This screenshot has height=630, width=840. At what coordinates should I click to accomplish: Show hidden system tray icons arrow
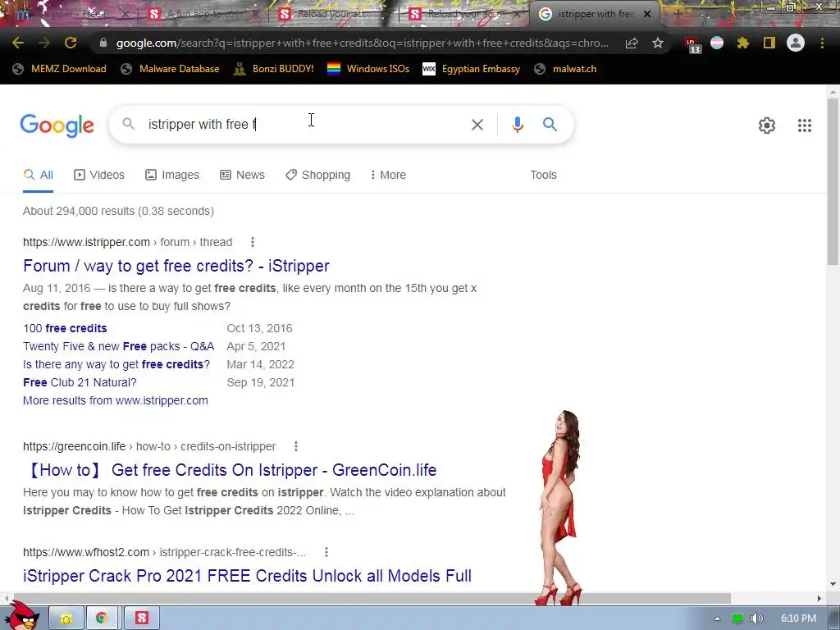[717, 619]
